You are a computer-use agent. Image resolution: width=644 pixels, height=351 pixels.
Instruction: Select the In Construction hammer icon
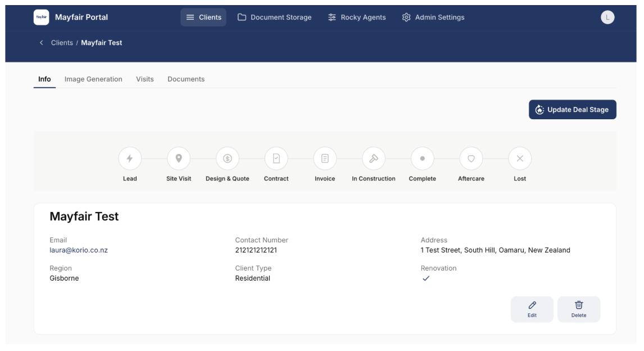(374, 158)
